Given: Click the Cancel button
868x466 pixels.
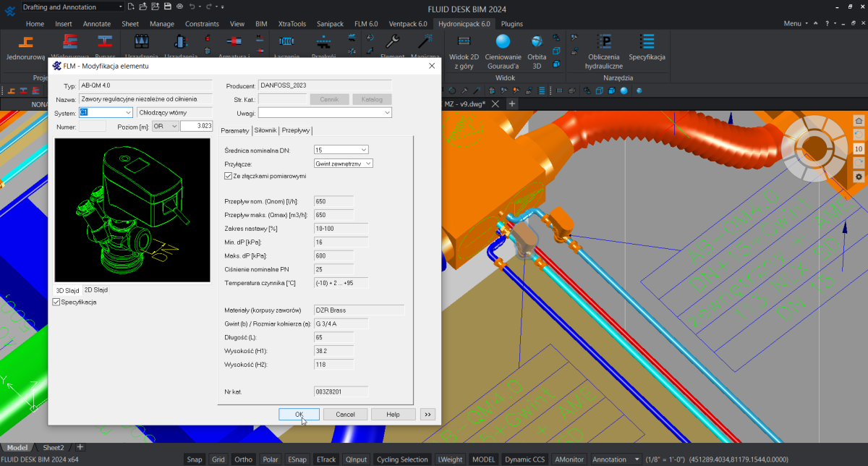Looking at the screenshot, I should coord(345,414).
